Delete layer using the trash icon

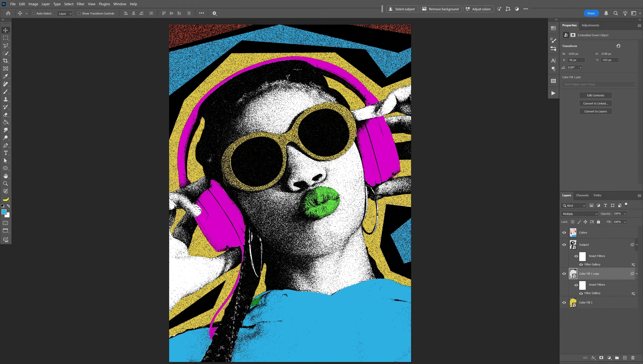point(633,358)
